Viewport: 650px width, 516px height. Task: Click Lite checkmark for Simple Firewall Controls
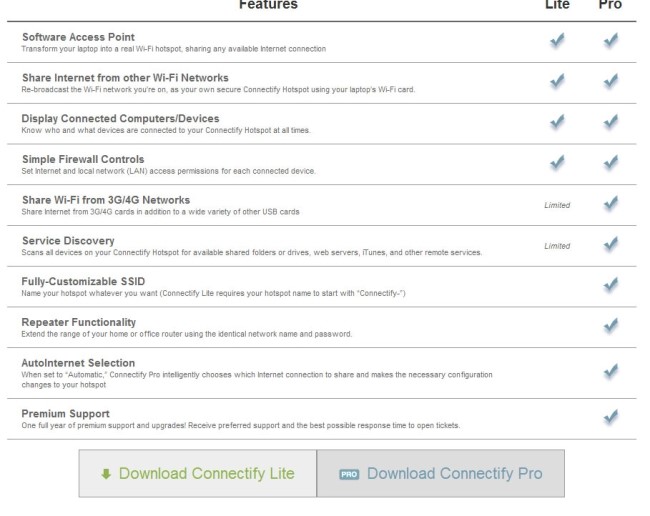click(557, 164)
